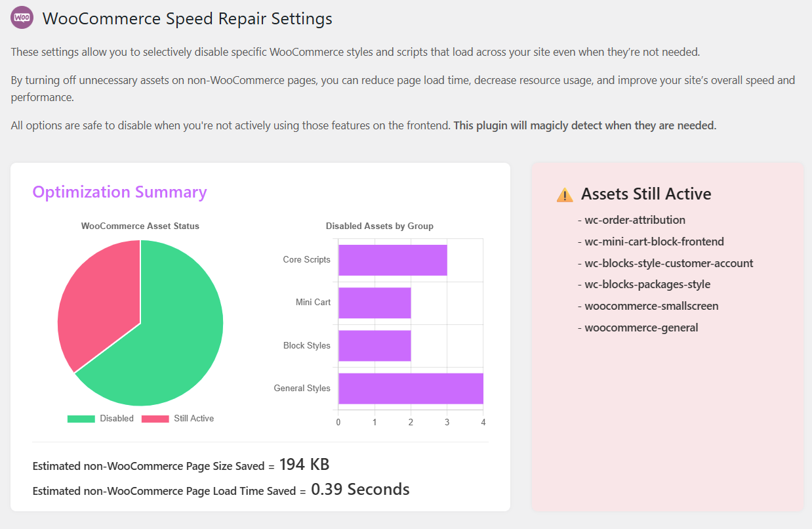Click the Block Styles purple bar

click(x=375, y=345)
